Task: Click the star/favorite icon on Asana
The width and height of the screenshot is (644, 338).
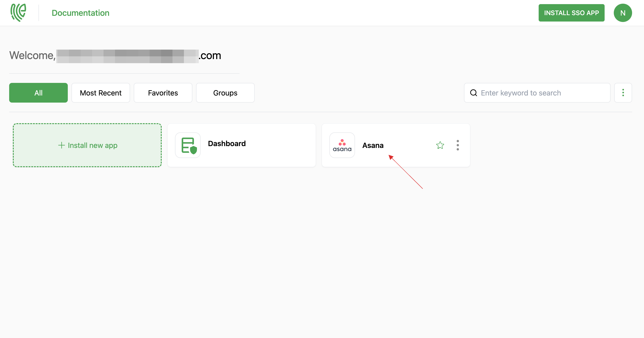Action: 440,145
